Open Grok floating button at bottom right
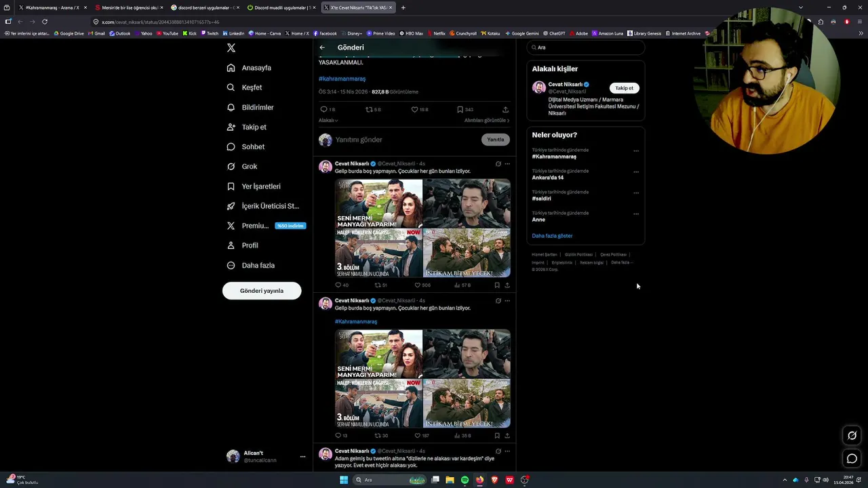Screen dimensions: 868x488 (852, 436)
